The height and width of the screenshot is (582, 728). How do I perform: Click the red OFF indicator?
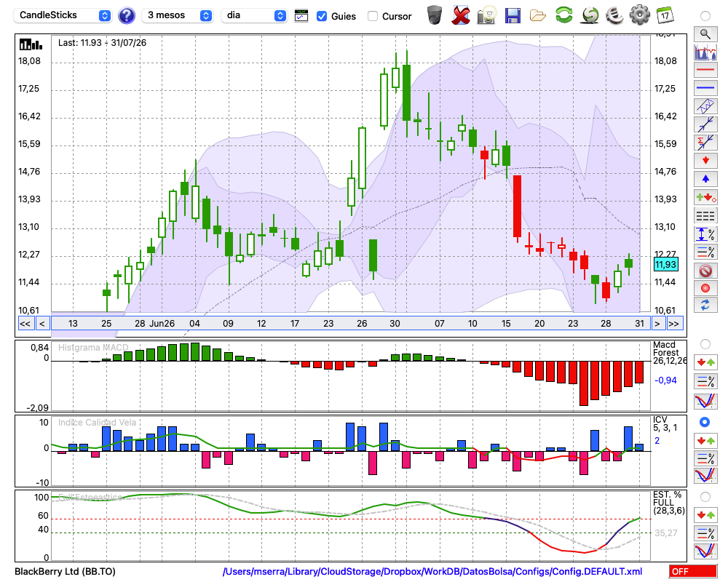[693, 571]
